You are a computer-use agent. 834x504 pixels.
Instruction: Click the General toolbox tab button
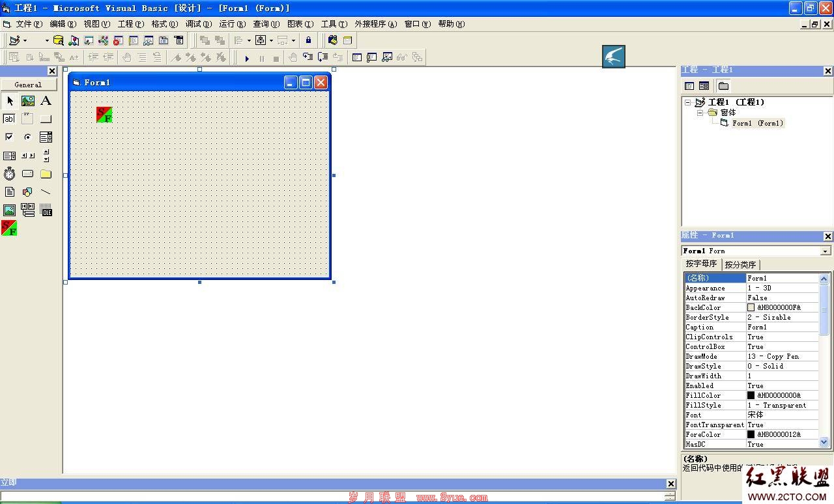point(28,85)
